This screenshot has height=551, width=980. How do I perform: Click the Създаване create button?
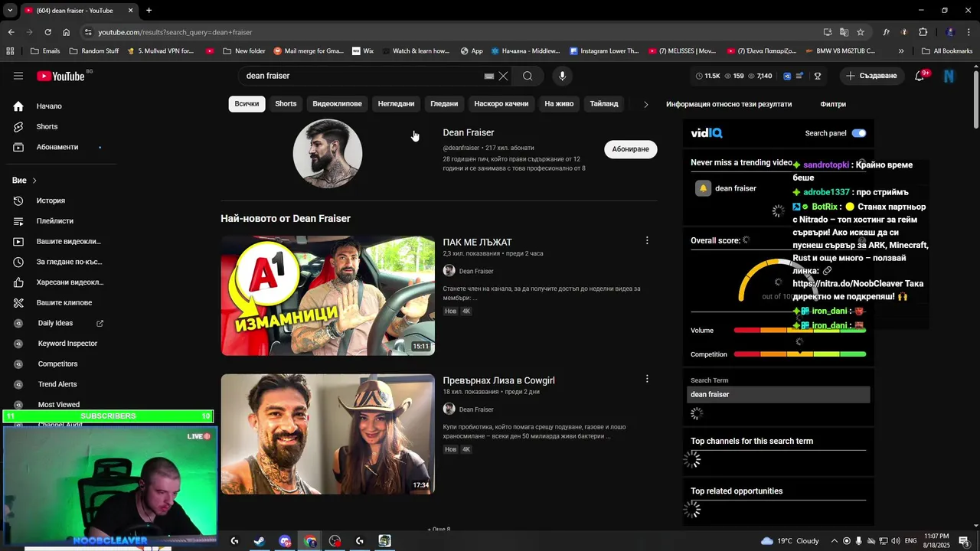[872, 76]
